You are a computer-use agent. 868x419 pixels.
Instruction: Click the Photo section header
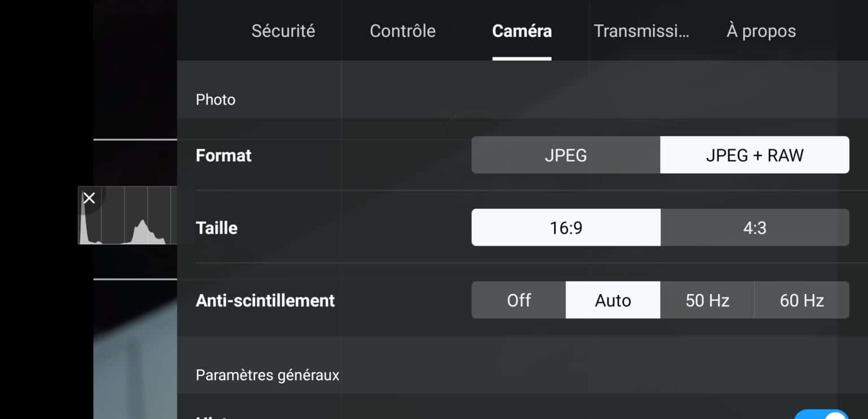click(215, 100)
